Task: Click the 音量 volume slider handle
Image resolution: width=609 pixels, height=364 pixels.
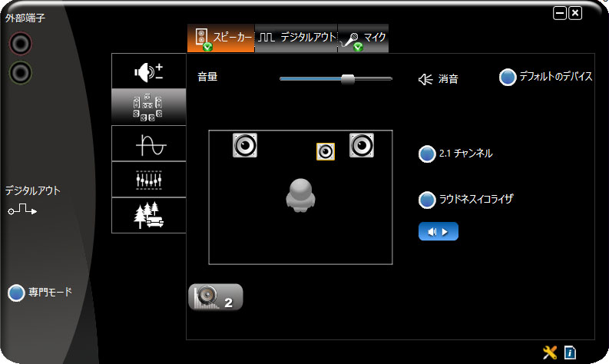Action: coord(348,78)
